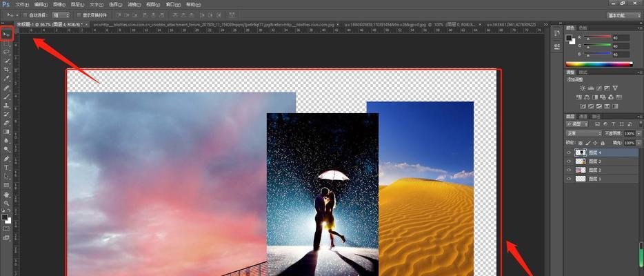The image size is (644, 276).
Task: Open the 不透明度 opacity slider arrow
Action: click(638, 133)
